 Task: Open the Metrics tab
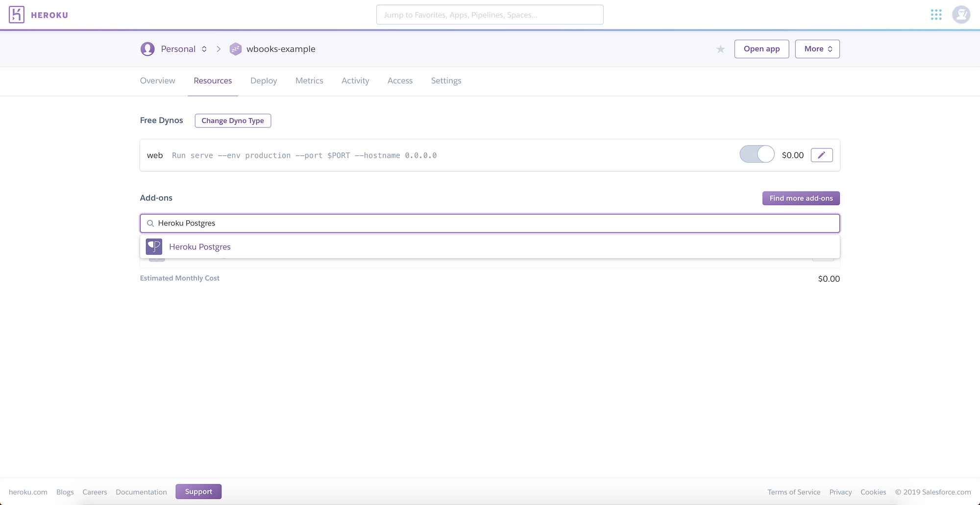pyautogui.click(x=309, y=81)
